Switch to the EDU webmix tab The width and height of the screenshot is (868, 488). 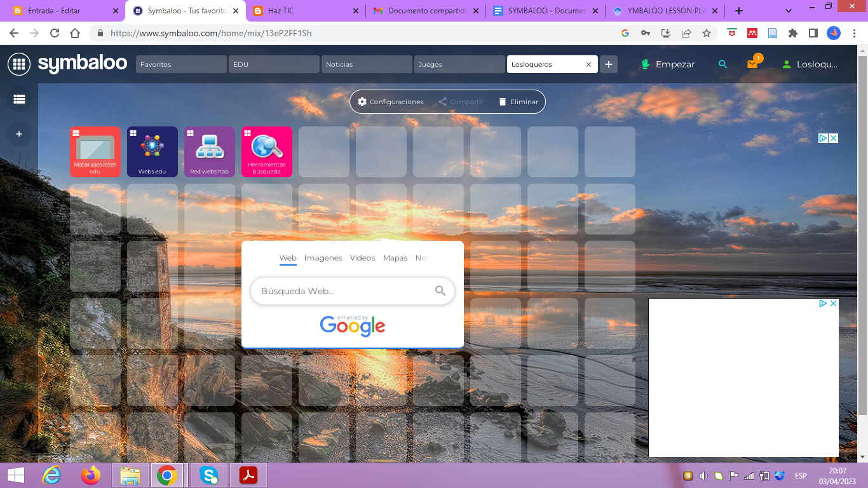pyautogui.click(x=274, y=64)
